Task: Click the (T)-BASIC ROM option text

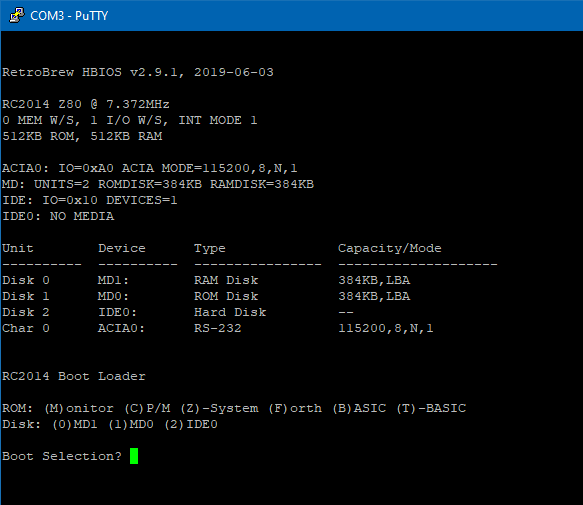Action: (x=431, y=408)
